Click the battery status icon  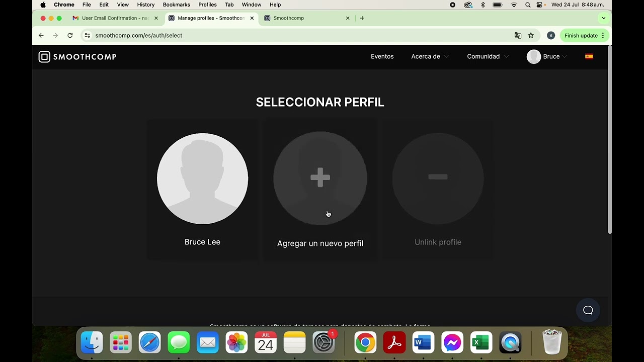[498, 5]
